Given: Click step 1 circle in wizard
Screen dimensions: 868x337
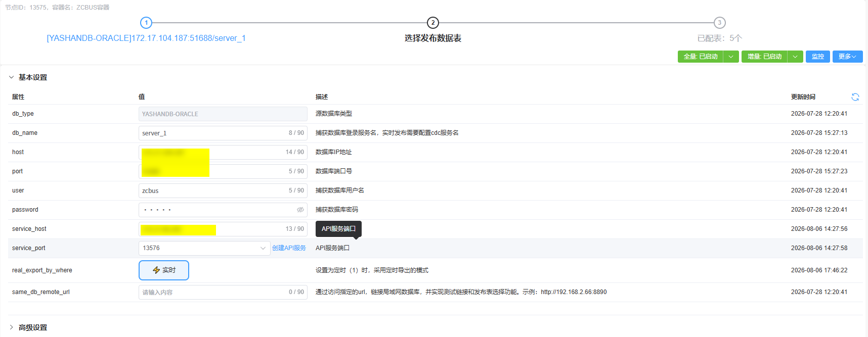Looking at the screenshot, I should pos(146,23).
